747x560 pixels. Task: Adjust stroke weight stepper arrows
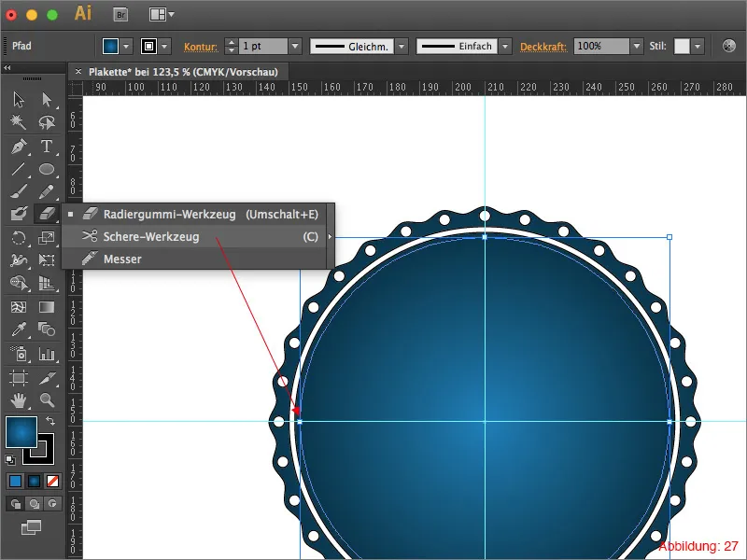[x=231, y=46]
